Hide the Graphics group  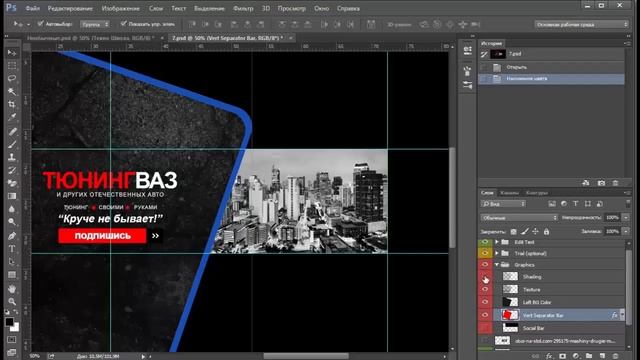click(485, 264)
